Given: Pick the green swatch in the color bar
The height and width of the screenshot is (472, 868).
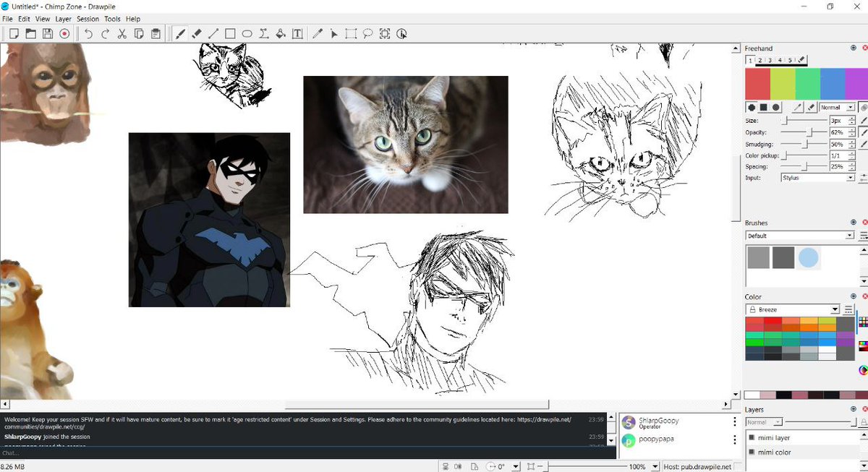Looking at the screenshot, I should point(807,83).
